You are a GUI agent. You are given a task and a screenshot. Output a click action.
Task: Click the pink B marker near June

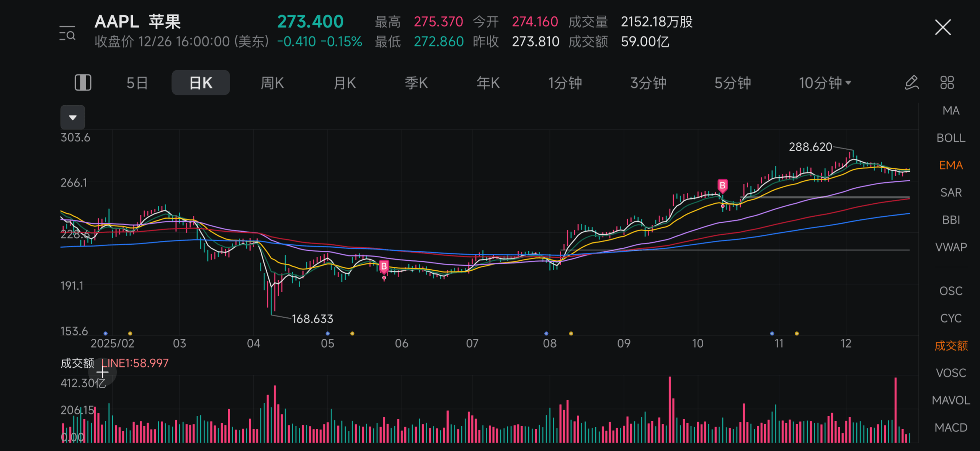coord(384,266)
